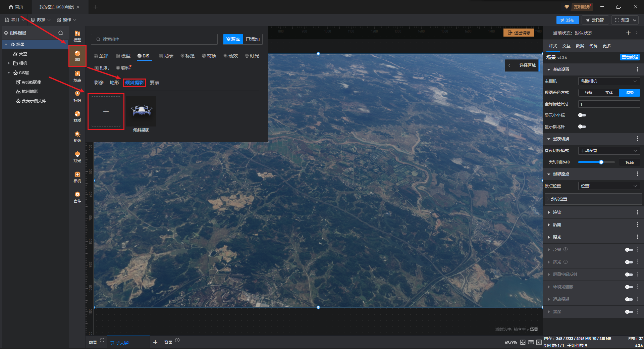This screenshot has height=349, width=644.
Task: Open the 标绘 sidebar icon
Action: (x=77, y=96)
